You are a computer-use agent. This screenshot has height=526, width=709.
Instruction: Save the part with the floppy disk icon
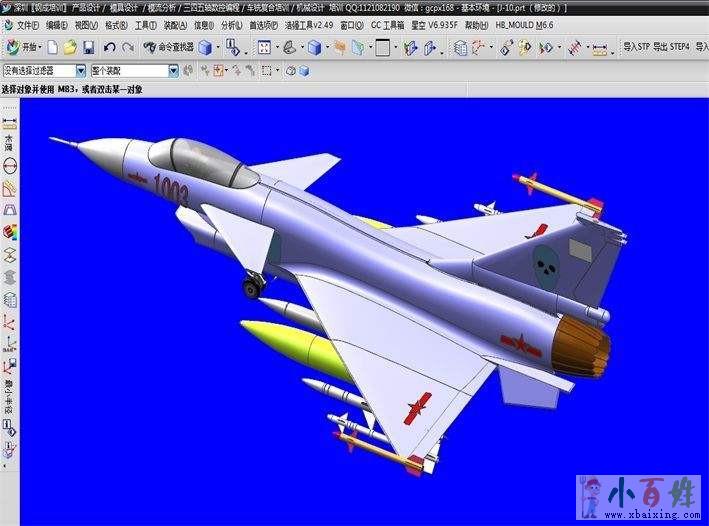[x=88, y=47]
